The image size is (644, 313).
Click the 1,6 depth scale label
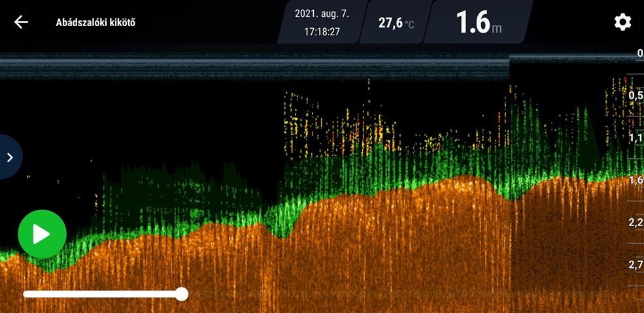point(636,180)
